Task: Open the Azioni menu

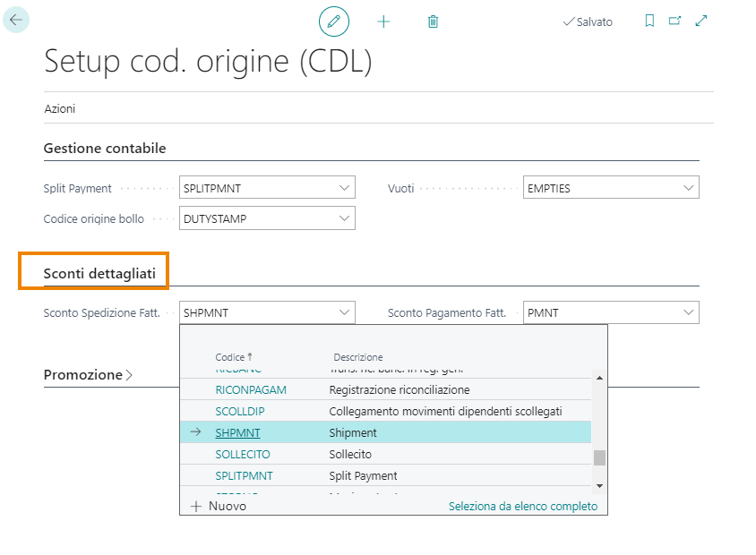Action: tap(60, 108)
